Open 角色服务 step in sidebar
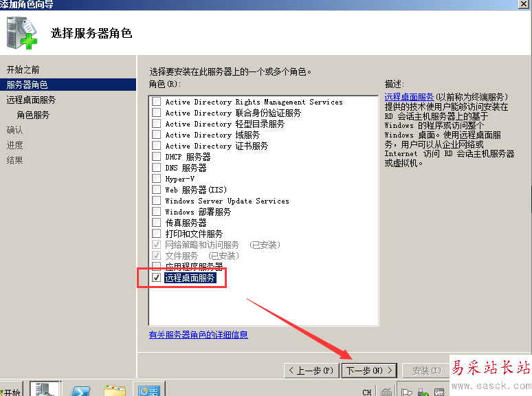 click(x=33, y=115)
